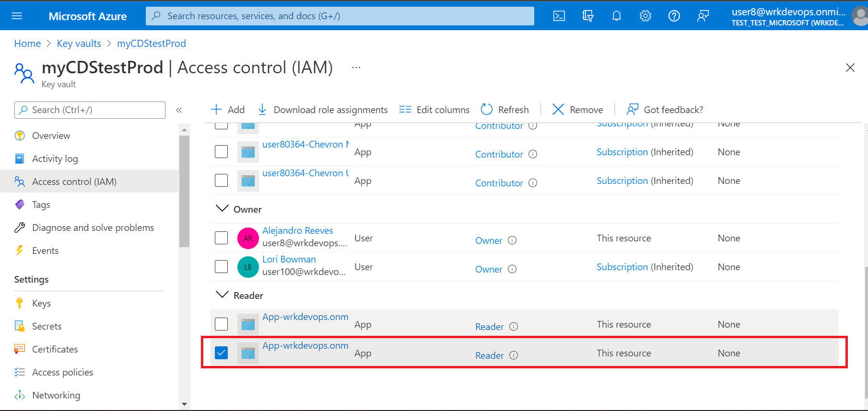Screen dimensions: 868x411
Task: Open the portal settings gear
Action: click(x=645, y=16)
